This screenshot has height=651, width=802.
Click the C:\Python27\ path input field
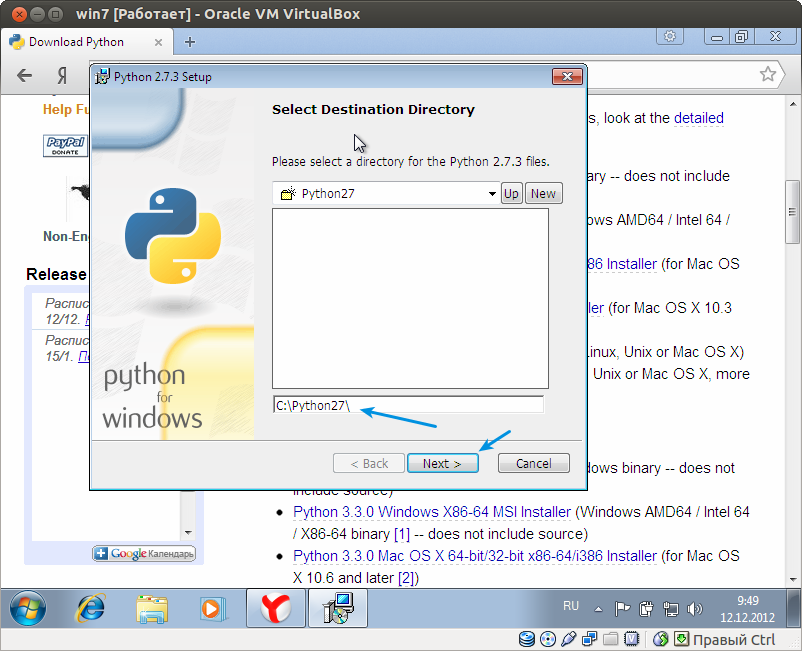408,405
